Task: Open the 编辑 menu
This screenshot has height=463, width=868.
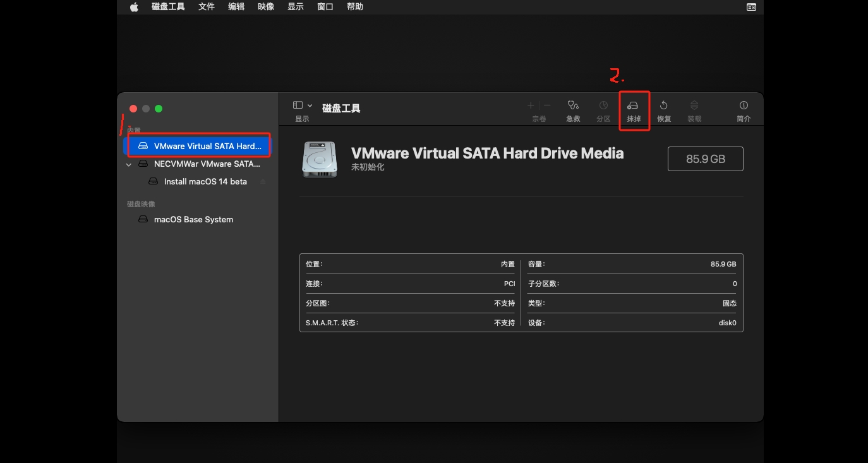Action: coord(236,7)
